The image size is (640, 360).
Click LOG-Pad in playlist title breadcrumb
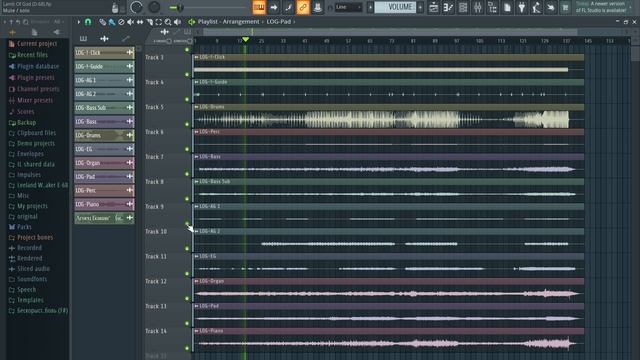279,22
